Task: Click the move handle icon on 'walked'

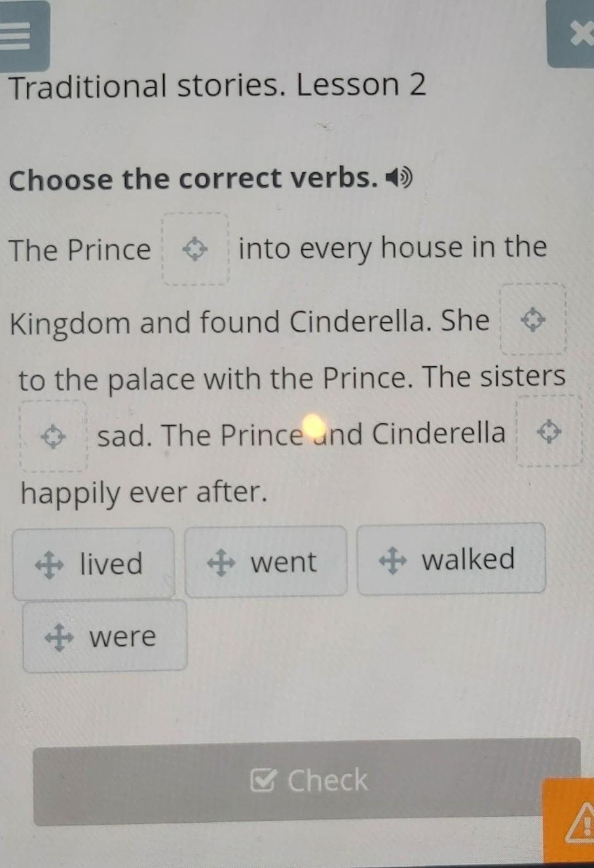Action: click(x=393, y=560)
